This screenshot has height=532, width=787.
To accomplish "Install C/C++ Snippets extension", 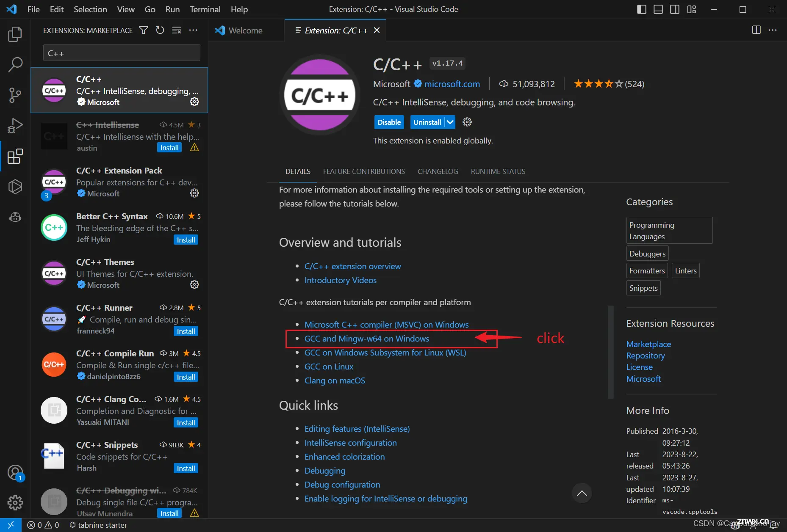I will [186, 469].
